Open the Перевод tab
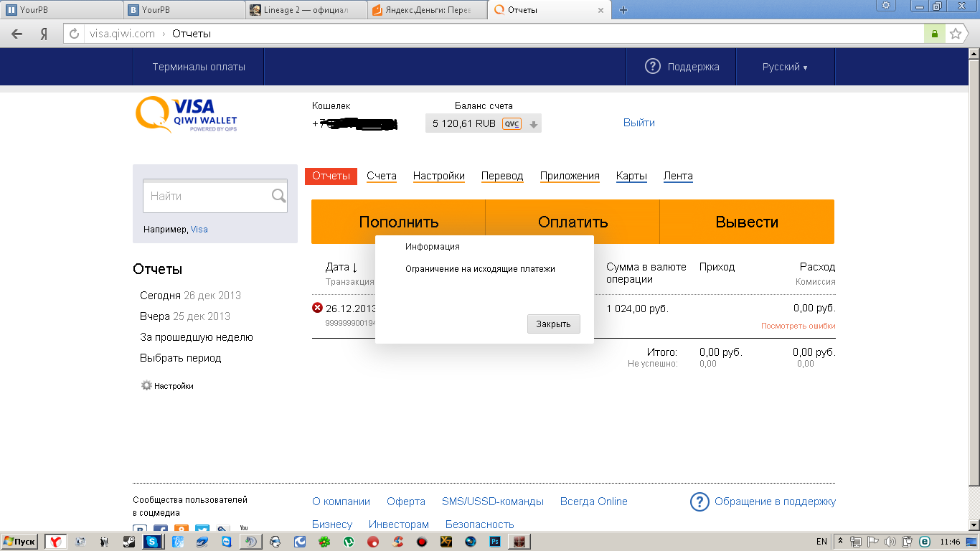 (x=502, y=176)
